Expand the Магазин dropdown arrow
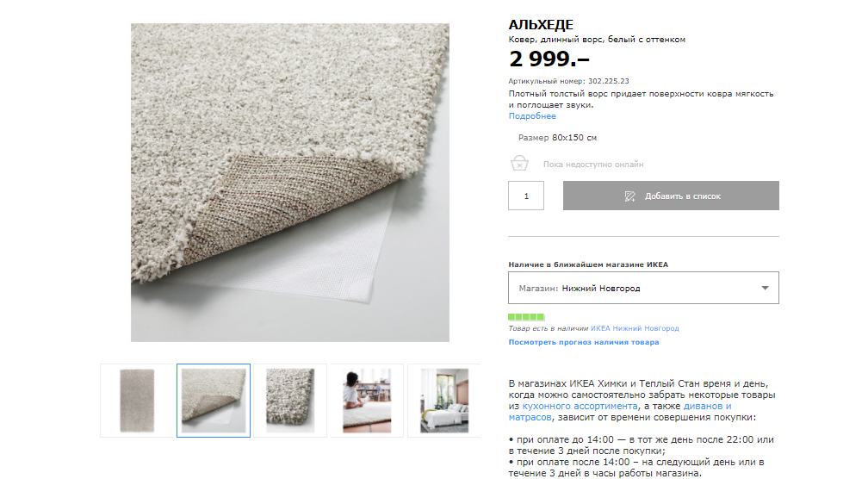868x479 pixels. pyautogui.click(x=765, y=288)
